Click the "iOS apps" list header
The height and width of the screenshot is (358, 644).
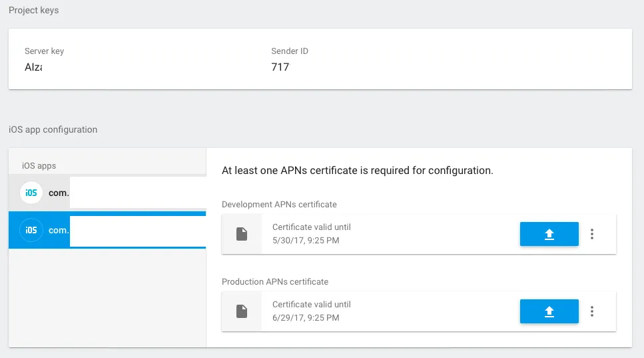point(39,165)
